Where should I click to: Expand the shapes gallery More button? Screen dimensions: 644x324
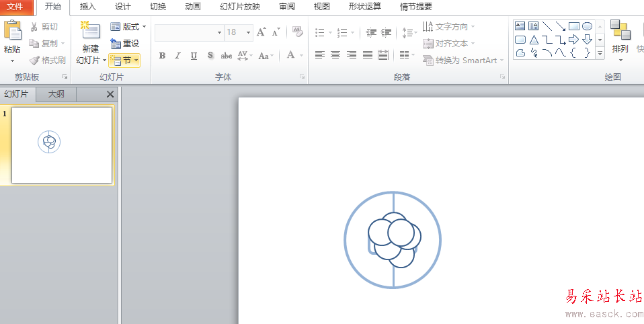tap(600, 53)
